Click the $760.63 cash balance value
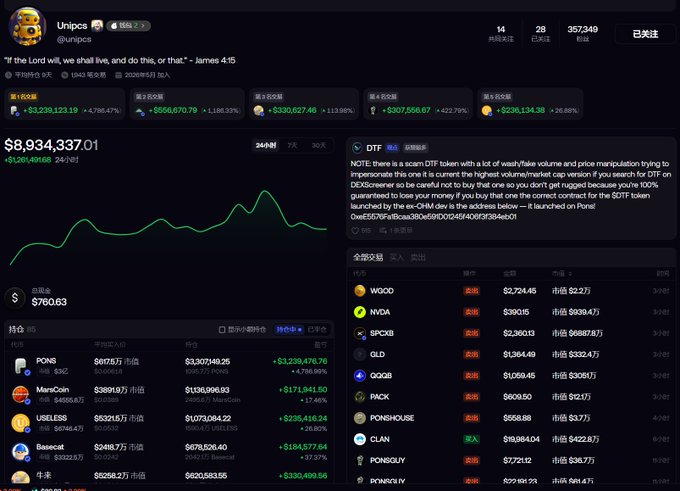 (49, 302)
